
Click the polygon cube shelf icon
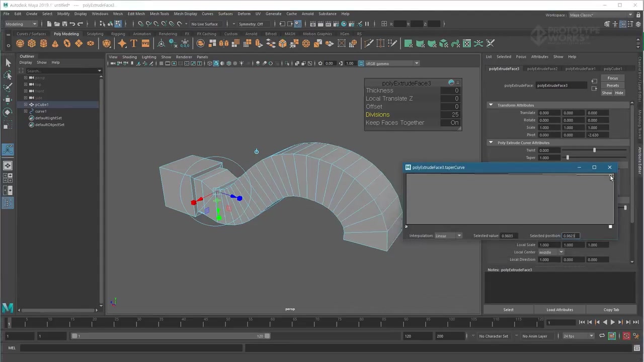[32, 44]
